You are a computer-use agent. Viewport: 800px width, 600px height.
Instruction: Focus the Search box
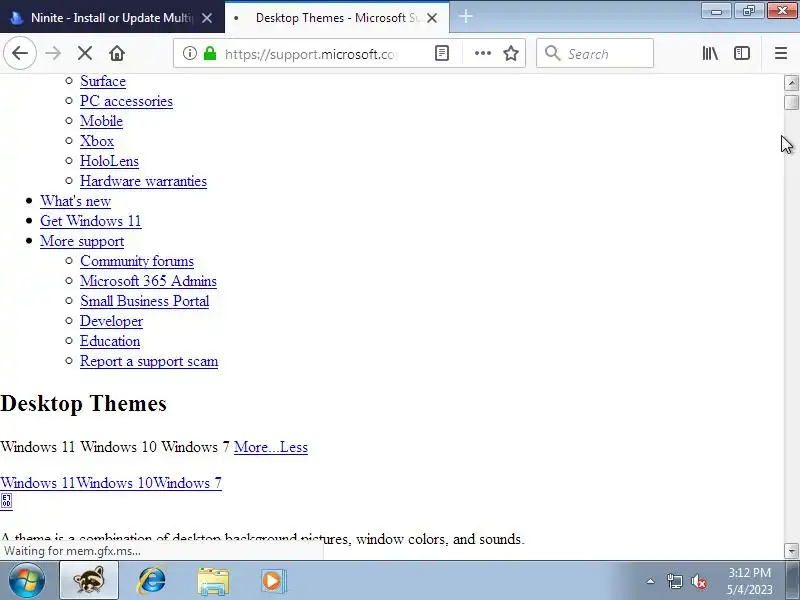click(595, 53)
